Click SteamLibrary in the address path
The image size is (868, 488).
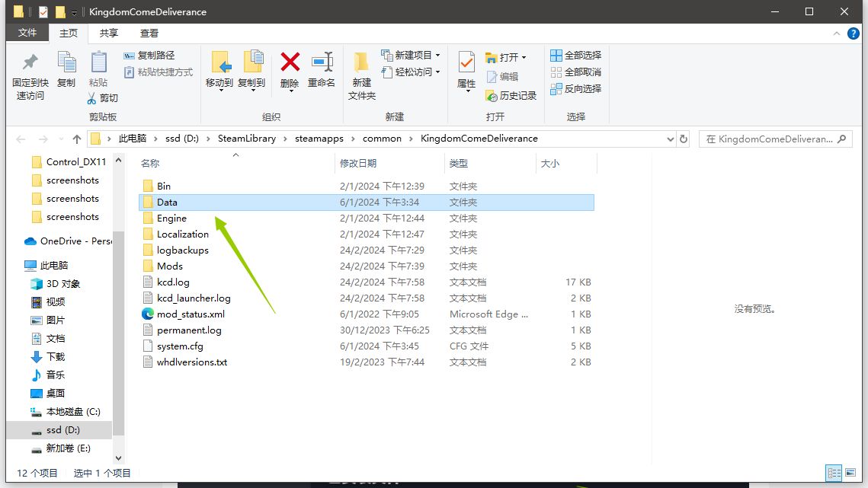coord(246,139)
